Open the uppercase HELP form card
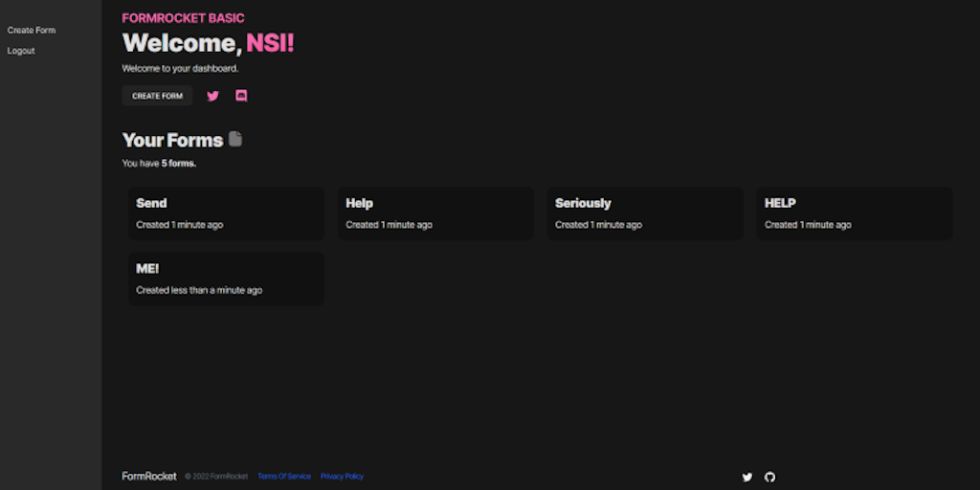 click(855, 213)
